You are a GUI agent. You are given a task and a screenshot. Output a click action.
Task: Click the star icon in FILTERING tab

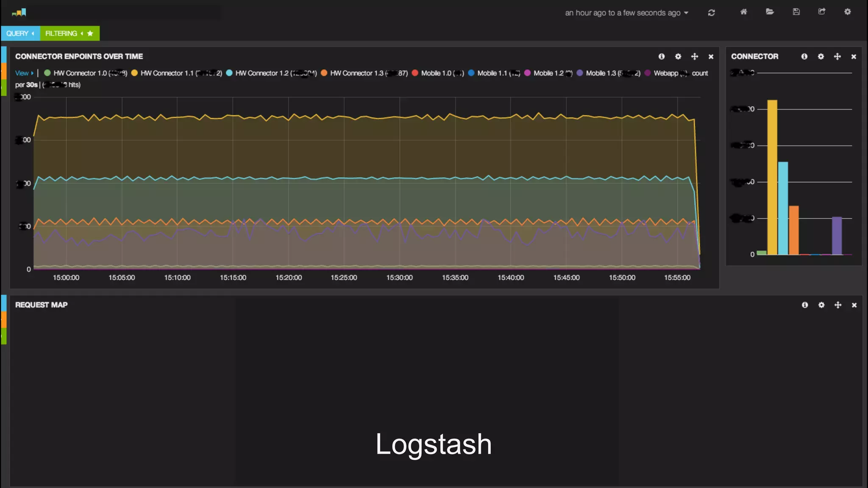point(90,33)
